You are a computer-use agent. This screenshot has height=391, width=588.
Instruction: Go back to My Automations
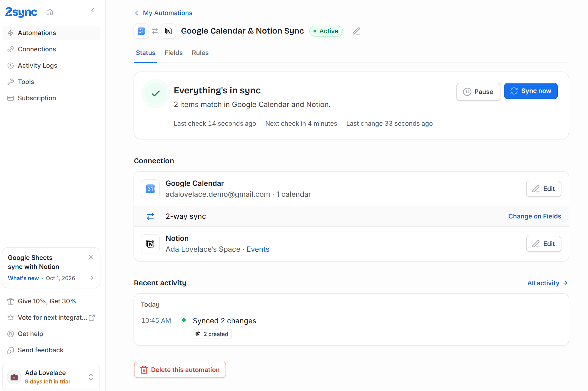click(x=163, y=13)
